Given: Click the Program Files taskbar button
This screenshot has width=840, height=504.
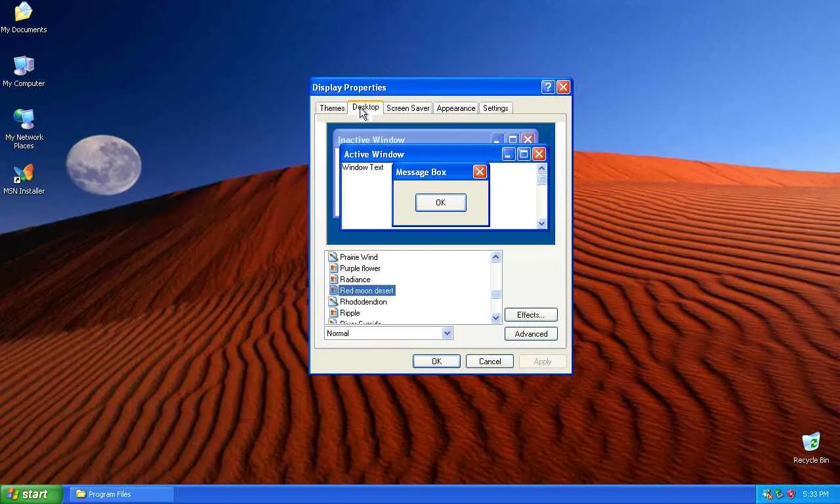Looking at the screenshot, I should coord(121,494).
